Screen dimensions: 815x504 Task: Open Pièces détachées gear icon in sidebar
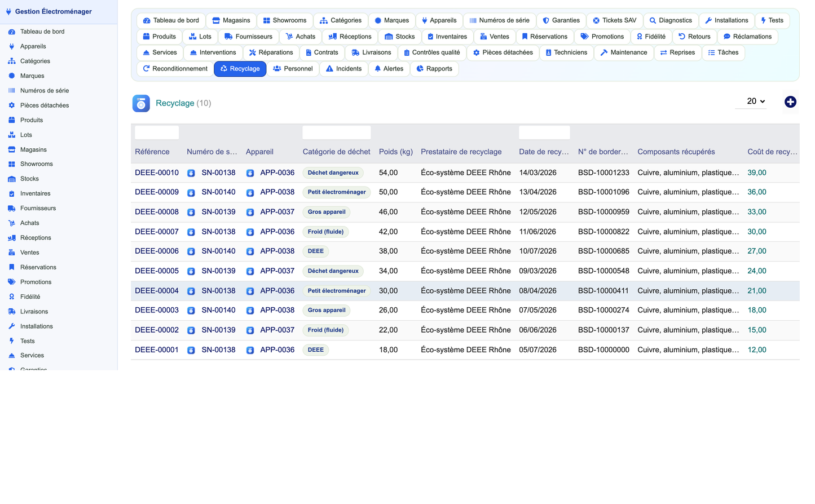coord(11,105)
